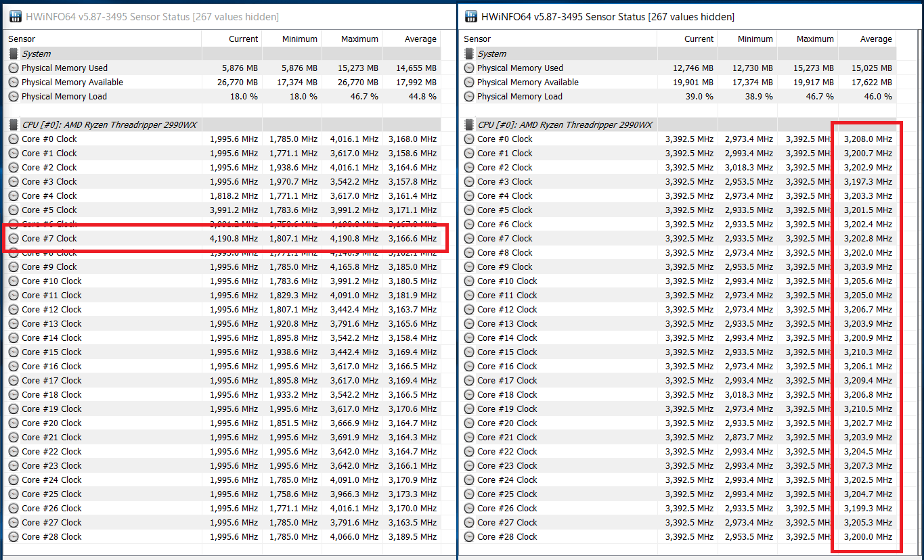Select CPU [#0] AMD Ryzen Threadripper row, left window
Viewport: 924px width, 560px height.
coord(223,124)
